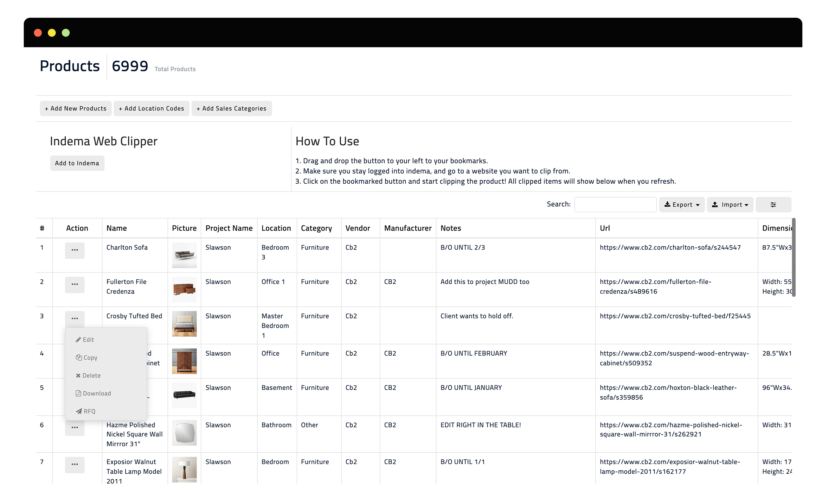Screen dimensions: 816x504
Task: Choose Copy from the row context menu
Action: [x=87, y=358]
